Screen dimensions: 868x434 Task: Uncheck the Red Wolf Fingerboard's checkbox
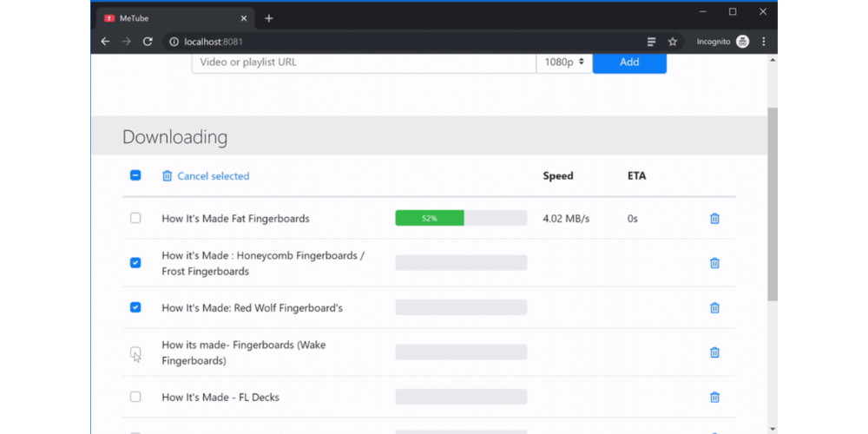click(135, 307)
